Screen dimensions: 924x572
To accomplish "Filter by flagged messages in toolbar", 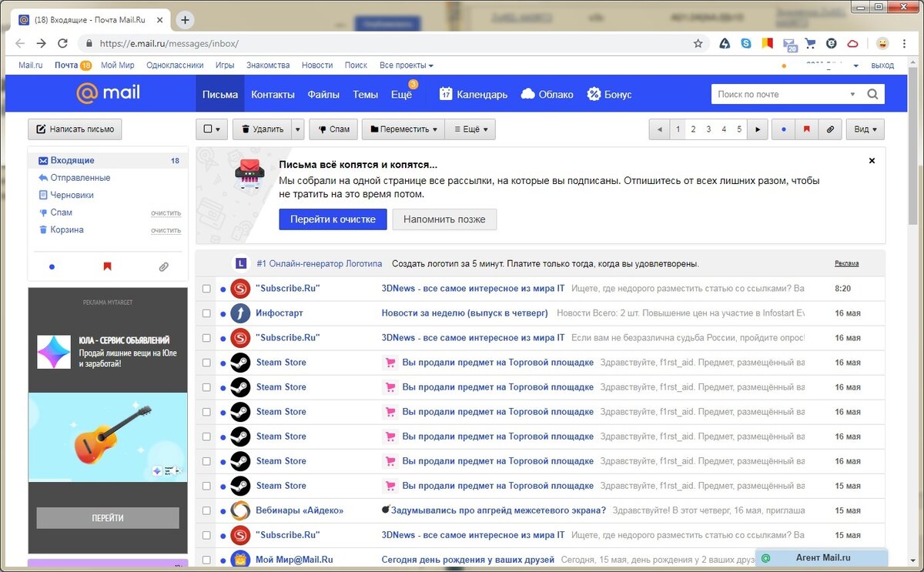I will click(x=806, y=129).
